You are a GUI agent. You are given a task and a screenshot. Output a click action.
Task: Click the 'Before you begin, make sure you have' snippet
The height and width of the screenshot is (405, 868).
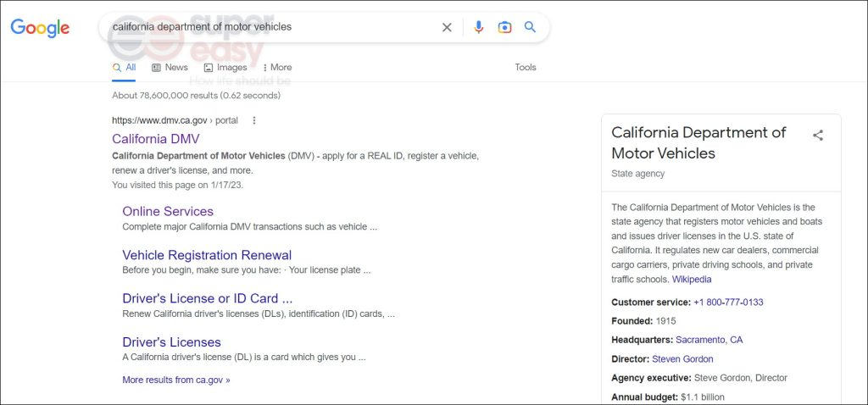click(247, 270)
